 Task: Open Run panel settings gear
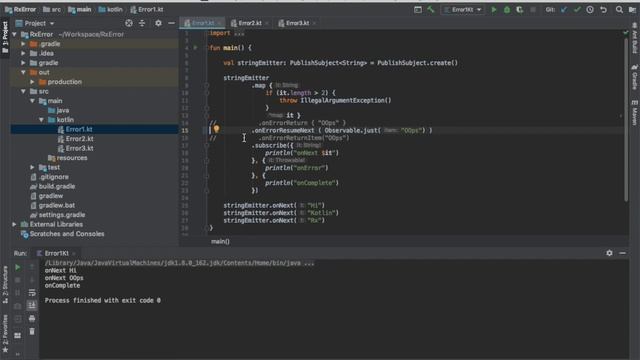[609, 253]
